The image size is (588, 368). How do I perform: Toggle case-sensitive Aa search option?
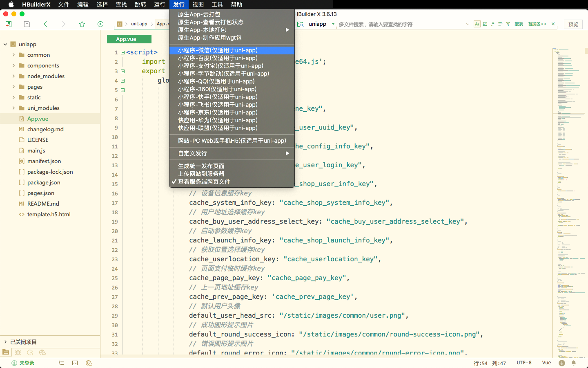pyautogui.click(x=477, y=24)
